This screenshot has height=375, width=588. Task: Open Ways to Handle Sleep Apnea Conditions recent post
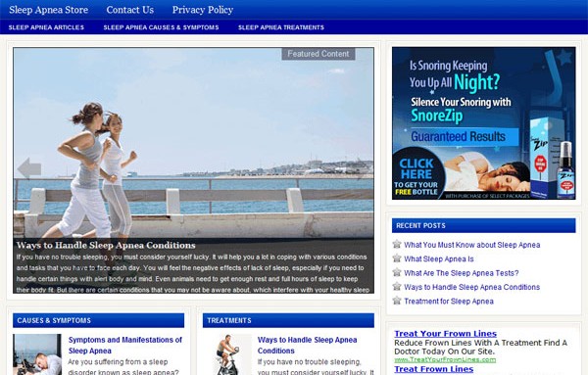[x=471, y=287]
